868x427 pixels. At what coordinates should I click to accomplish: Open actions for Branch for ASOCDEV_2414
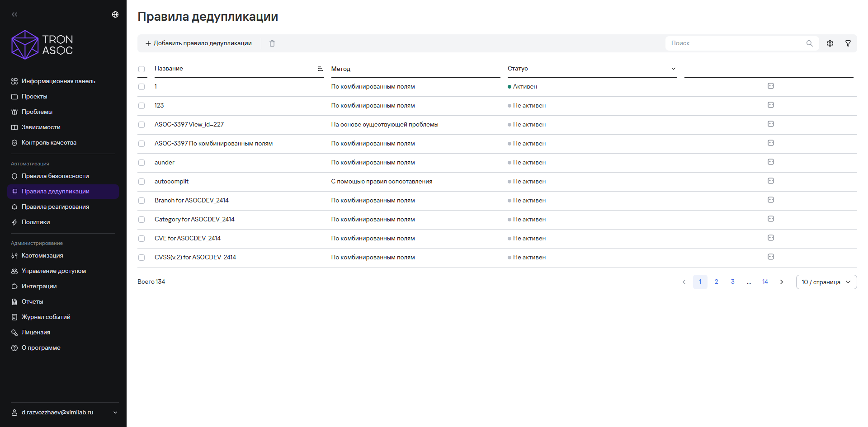click(771, 200)
